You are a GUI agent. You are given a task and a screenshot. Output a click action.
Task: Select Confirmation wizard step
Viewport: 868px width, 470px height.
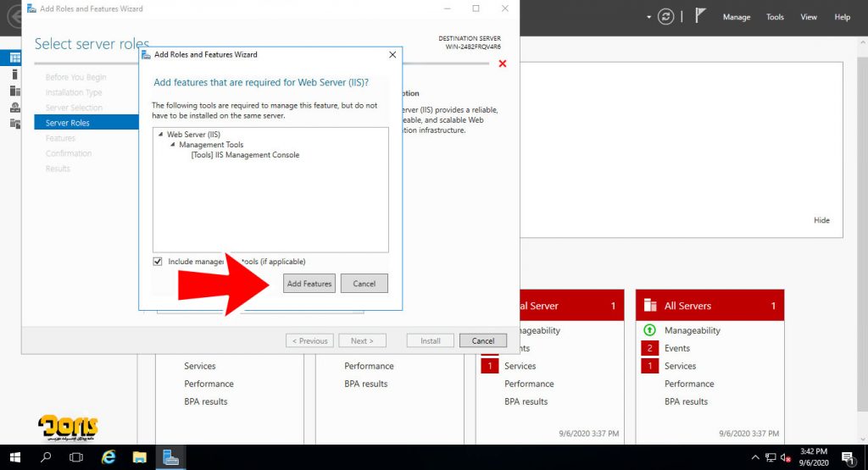pyautogui.click(x=69, y=153)
